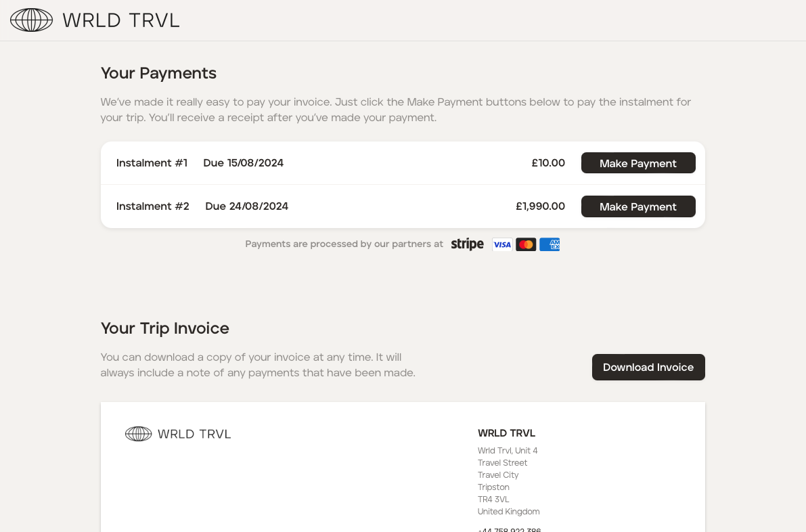
Task: Select the Instalment #1 label
Action: click(x=152, y=163)
